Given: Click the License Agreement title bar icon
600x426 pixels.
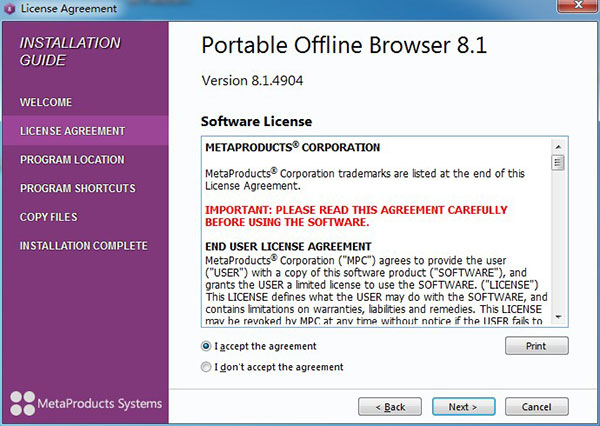Looking at the screenshot, I should (10, 9).
